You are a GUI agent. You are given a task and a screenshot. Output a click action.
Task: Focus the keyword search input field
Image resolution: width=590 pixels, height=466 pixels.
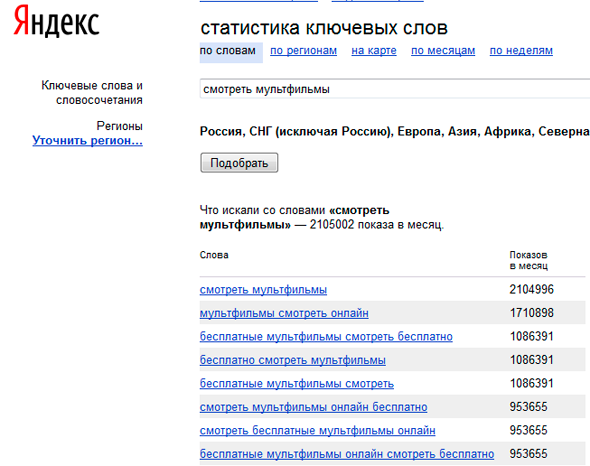395,89
